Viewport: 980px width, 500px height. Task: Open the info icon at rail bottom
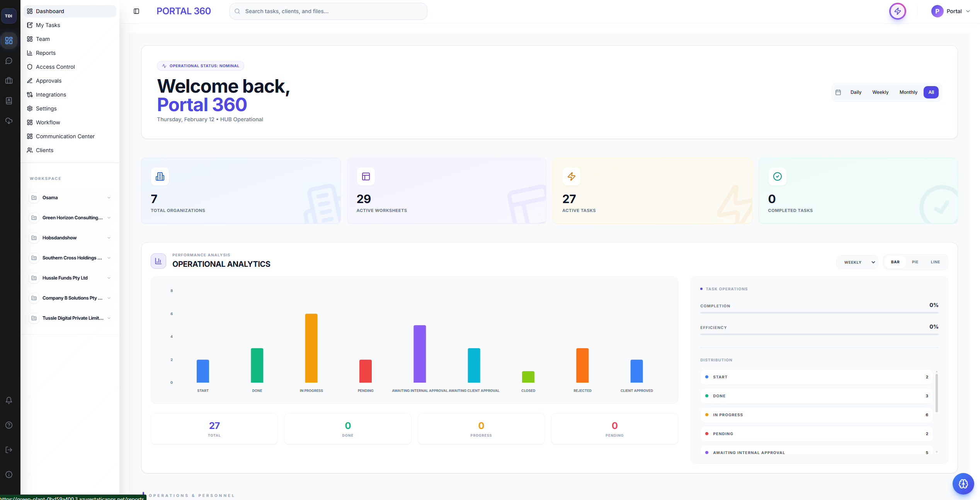tap(9, 475)
